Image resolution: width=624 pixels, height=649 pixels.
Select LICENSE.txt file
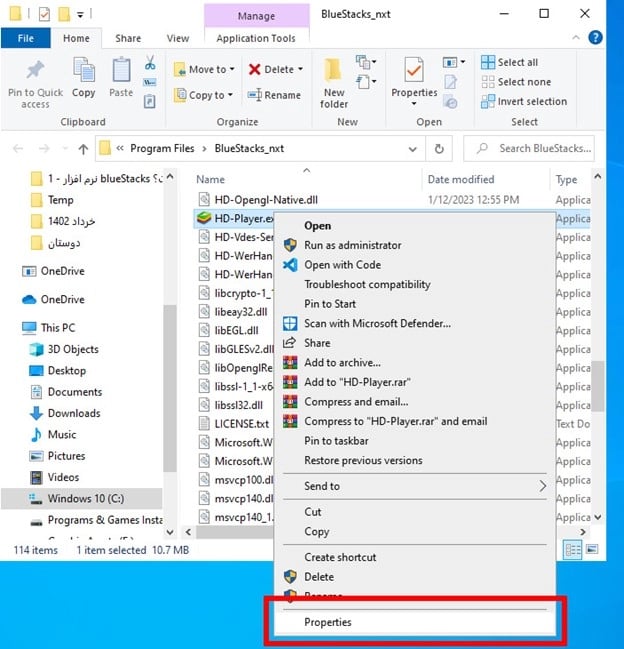coord(234,424)
